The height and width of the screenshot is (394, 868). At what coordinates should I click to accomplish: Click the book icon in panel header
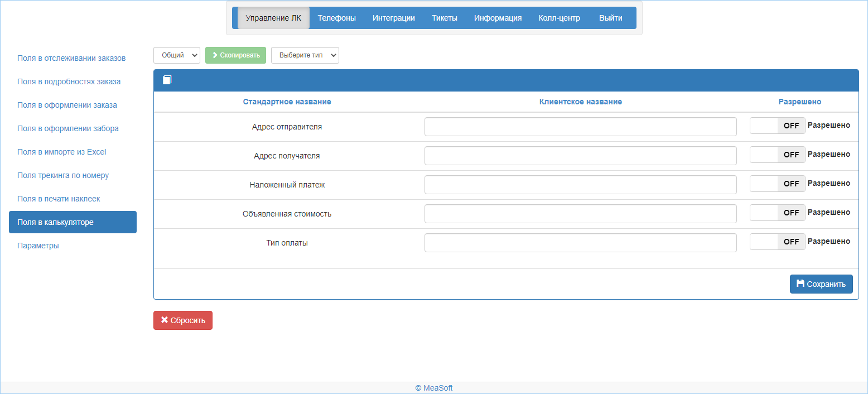click(167, 80)
